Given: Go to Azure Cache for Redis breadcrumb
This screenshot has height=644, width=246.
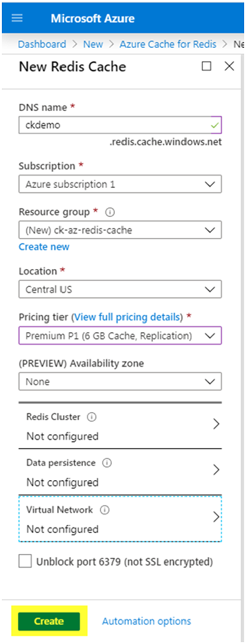Looking at the screenshot, I should pos(168,44).
